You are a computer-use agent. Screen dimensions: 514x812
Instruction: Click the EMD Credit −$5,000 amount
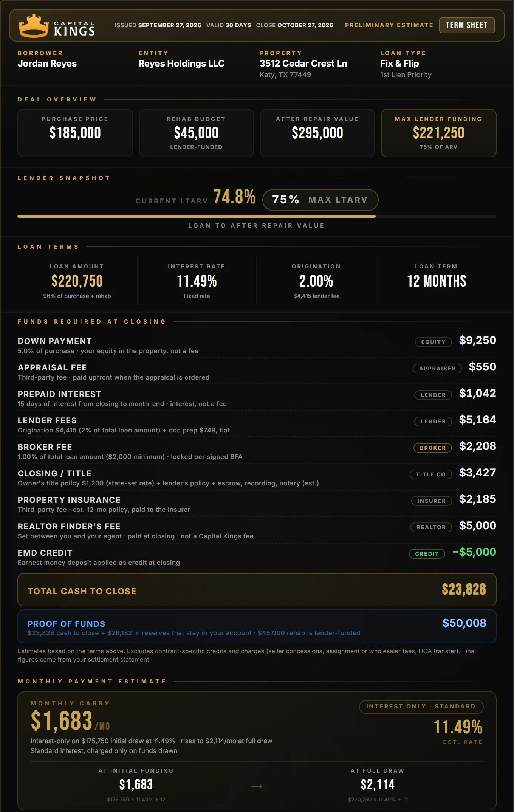pyautogui.click(x=474, y=552)
